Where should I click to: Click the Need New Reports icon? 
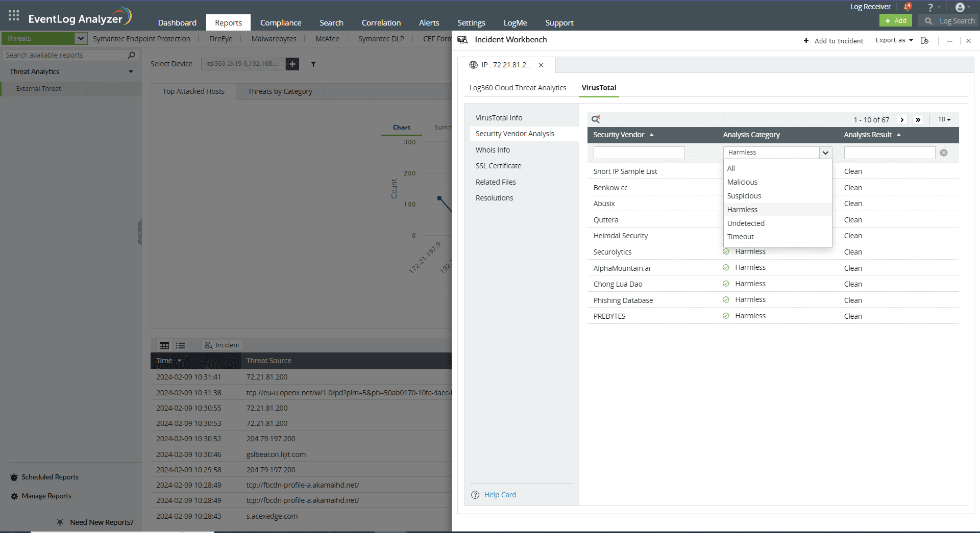pos(60,522)
